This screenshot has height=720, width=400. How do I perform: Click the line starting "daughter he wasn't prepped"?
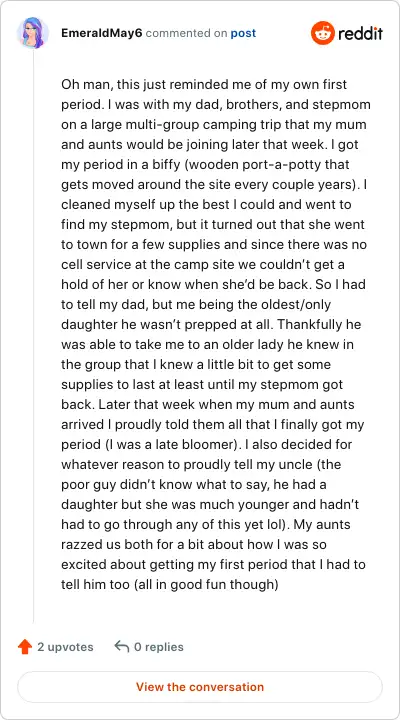click(x=211, y=325)
